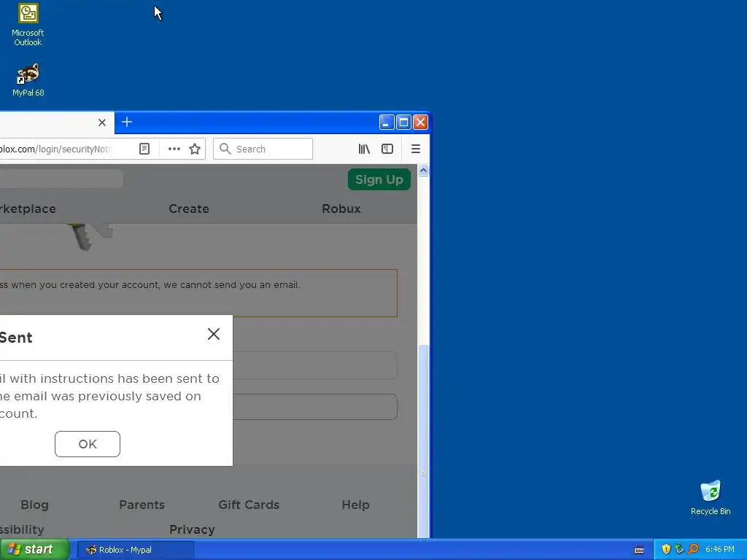Dismiss the dialog with X icon
This screenshot has width=747, height=560.
point(214,334)
